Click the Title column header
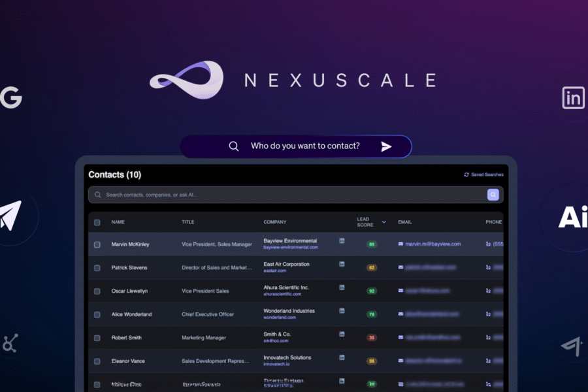Viewport: 588px width, 392px height. click(188, 222)
